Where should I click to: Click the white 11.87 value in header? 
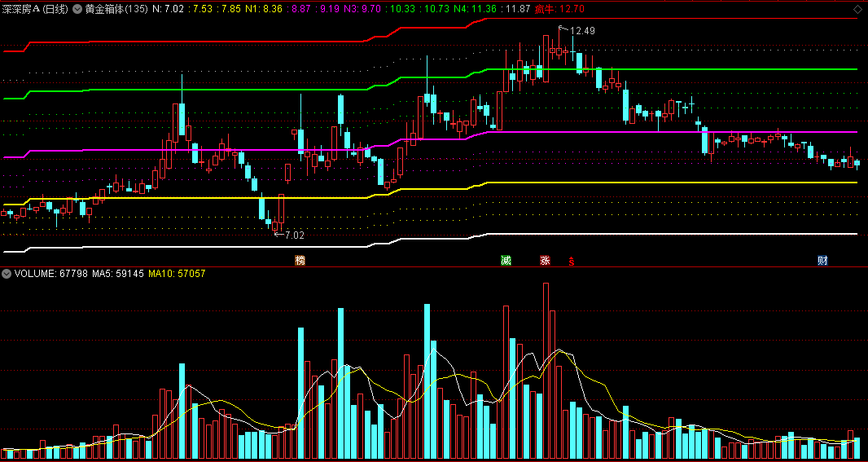pos(519,9)
